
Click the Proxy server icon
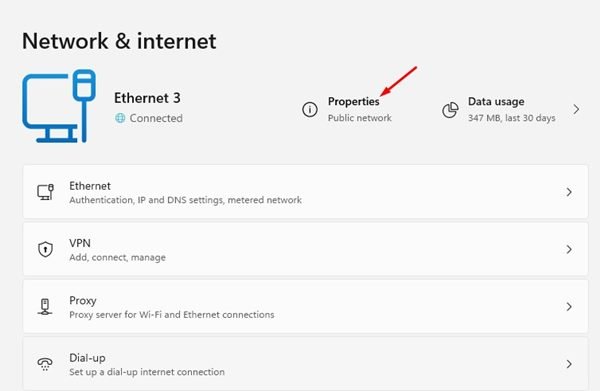point(45,306)
